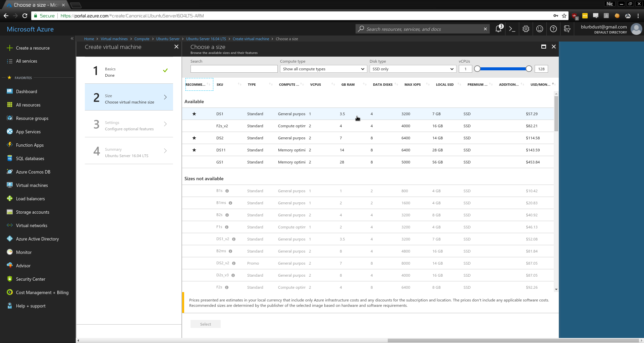Focus the size Search text box

234,69
